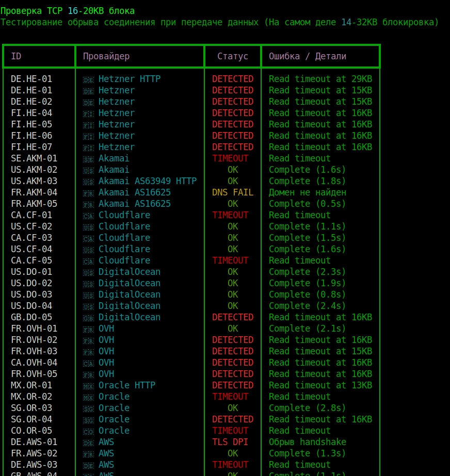Image resolution: width=450 pixels, height=476 pixels.
Task: Click the CA flag glyph in the CA.OVH-04 row
Action: point(88,364)
